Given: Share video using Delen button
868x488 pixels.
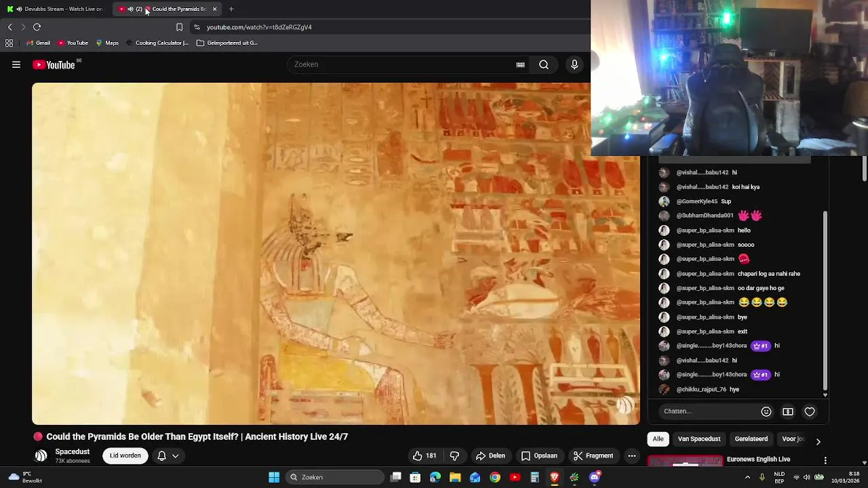Looking at the screenshot, I should [x=490, y=455].
